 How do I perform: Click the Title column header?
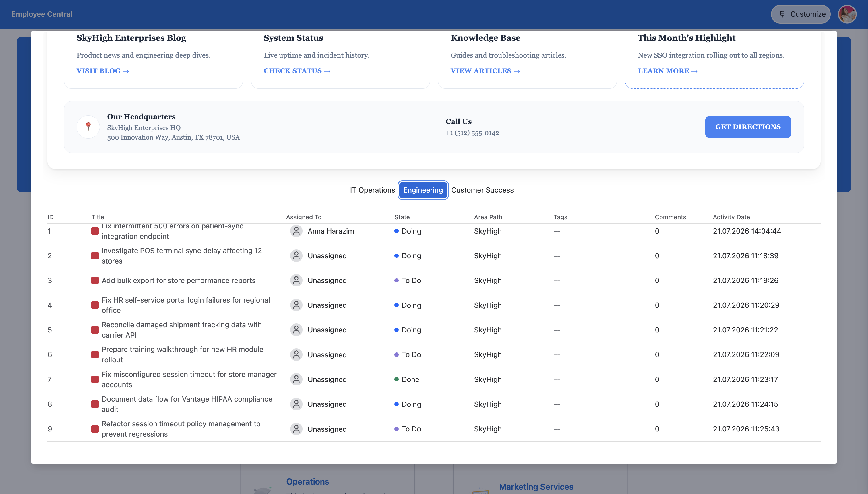pyautogui.click(x=98, y=217)
